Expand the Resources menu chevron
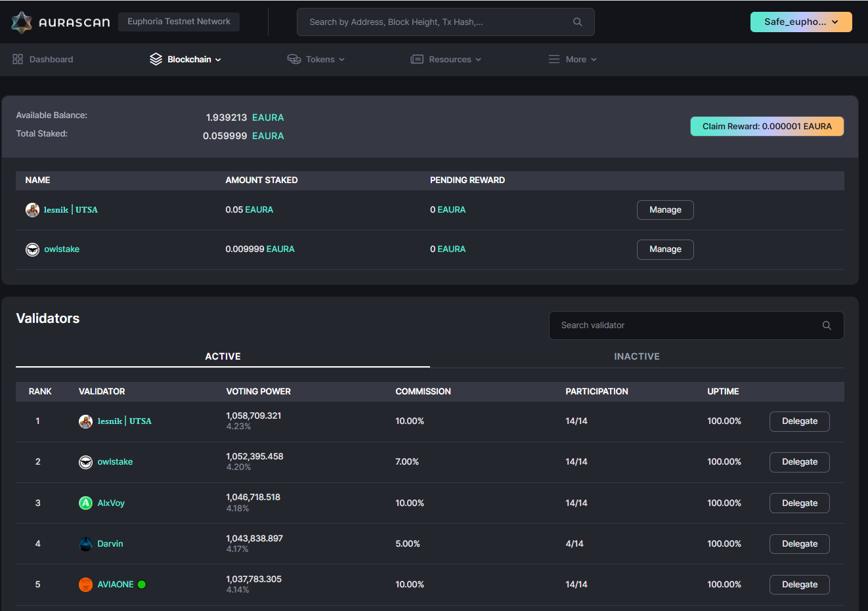Screen dimensions: 868x611 coord(478,60)
